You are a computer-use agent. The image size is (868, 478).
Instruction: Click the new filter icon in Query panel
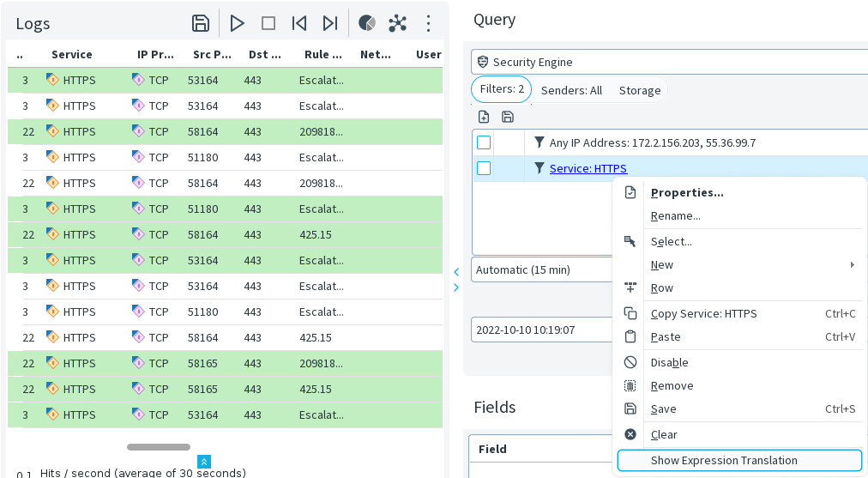point(484,117)
